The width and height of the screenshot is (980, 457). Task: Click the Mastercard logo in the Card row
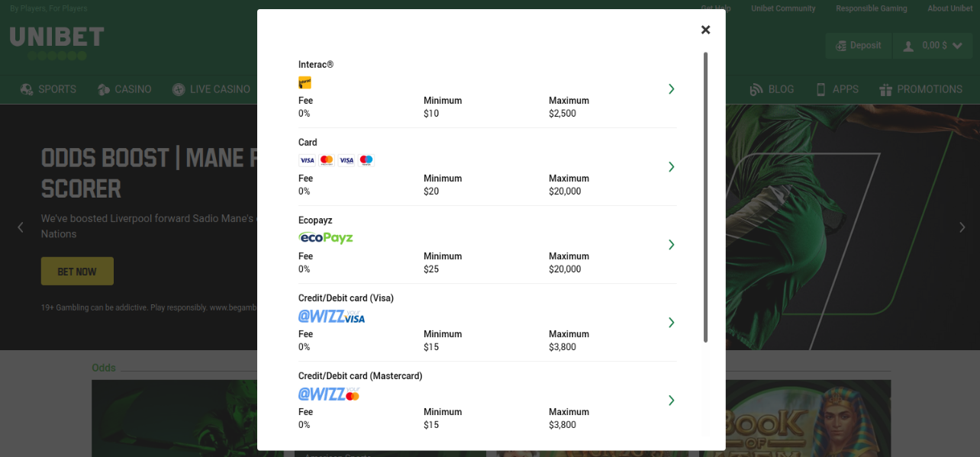[x=327, y=160]
